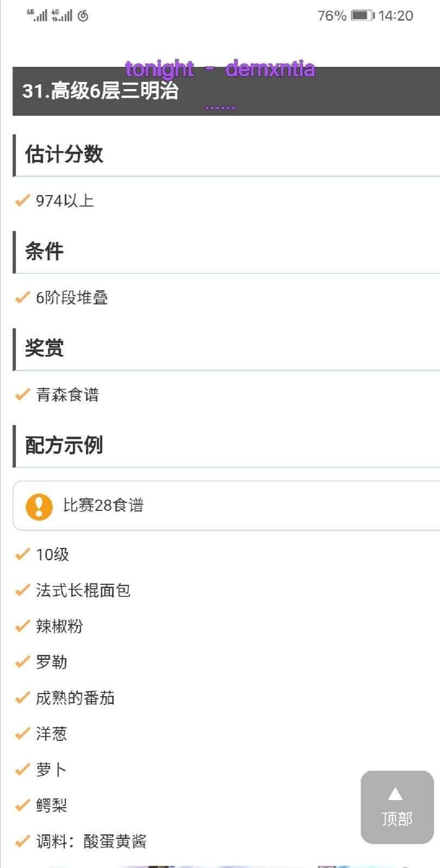Viewport: 440px width, 868px height.
Task: Tap the 配方示例 section heading
Action: pyautogui.click(x=64, y=445)
